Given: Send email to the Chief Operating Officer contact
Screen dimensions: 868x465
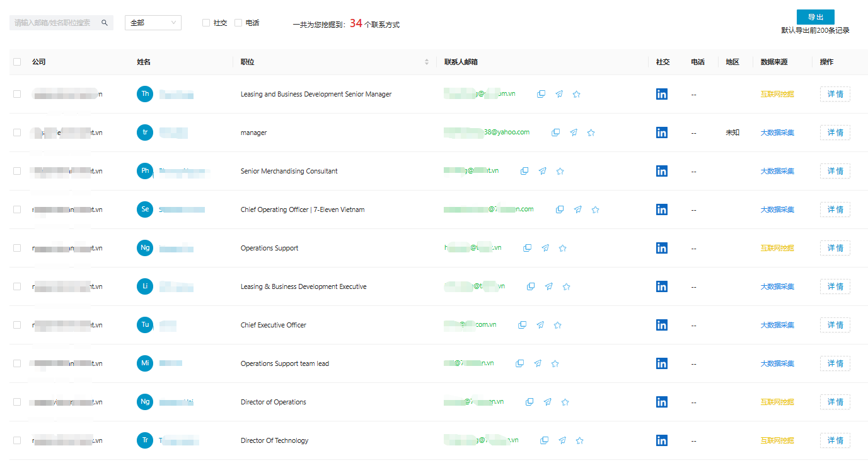Looking at the screenshot, I should 577,209.
